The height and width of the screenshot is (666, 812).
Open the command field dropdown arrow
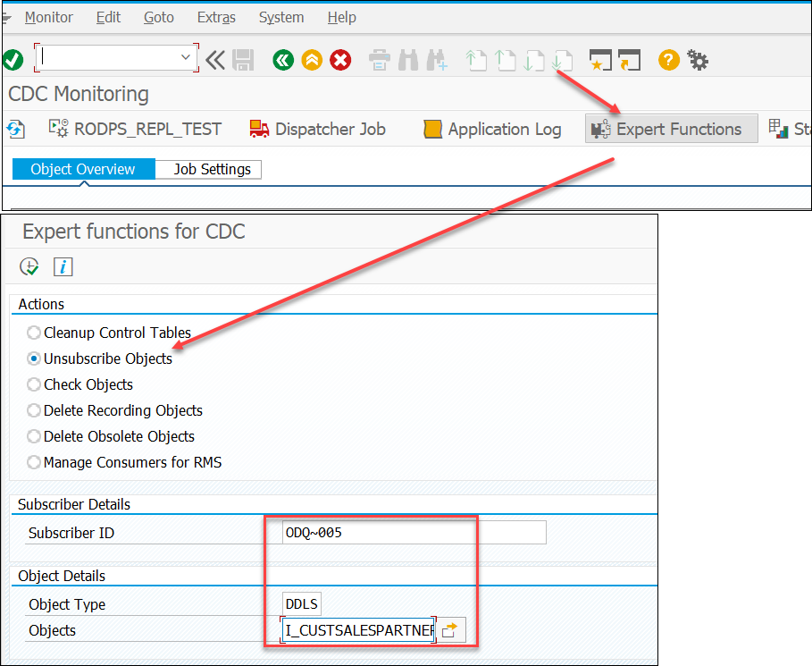point(186,57)
